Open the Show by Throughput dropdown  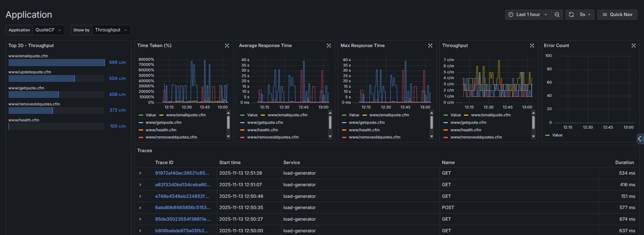click(111, 30)
